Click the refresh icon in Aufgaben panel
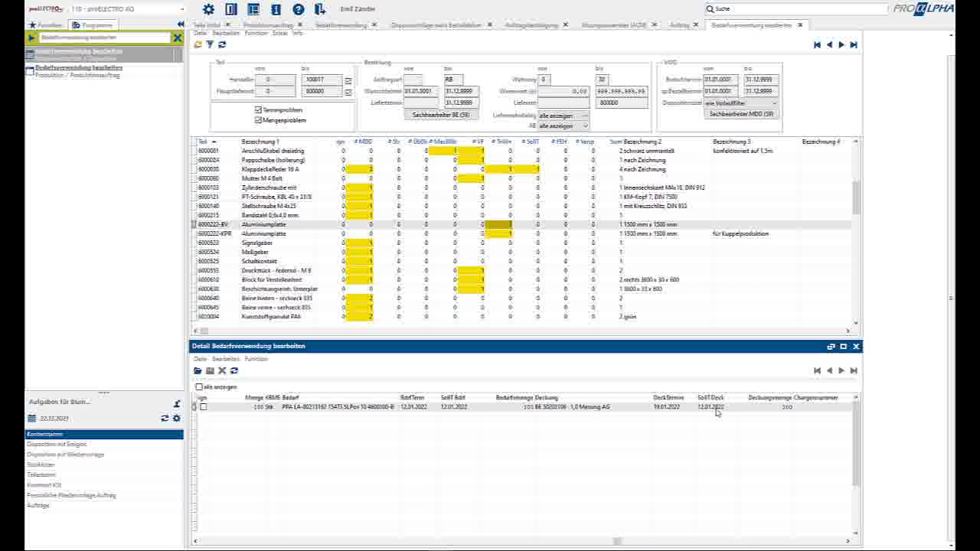The height and width of the screenshot is (551, 980). [x=165, y=419]
